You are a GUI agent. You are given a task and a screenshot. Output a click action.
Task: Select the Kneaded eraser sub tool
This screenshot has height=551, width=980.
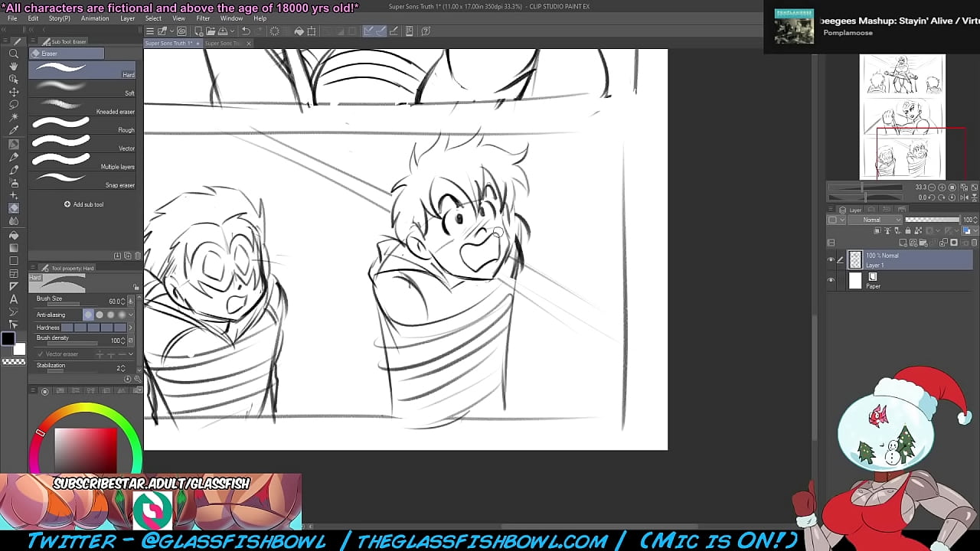(x=83, y=106)
